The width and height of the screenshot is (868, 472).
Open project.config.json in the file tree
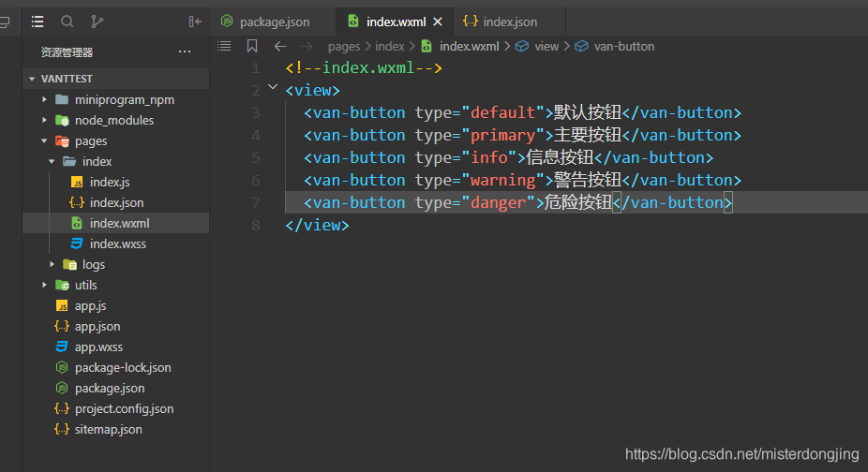point(124,408)
